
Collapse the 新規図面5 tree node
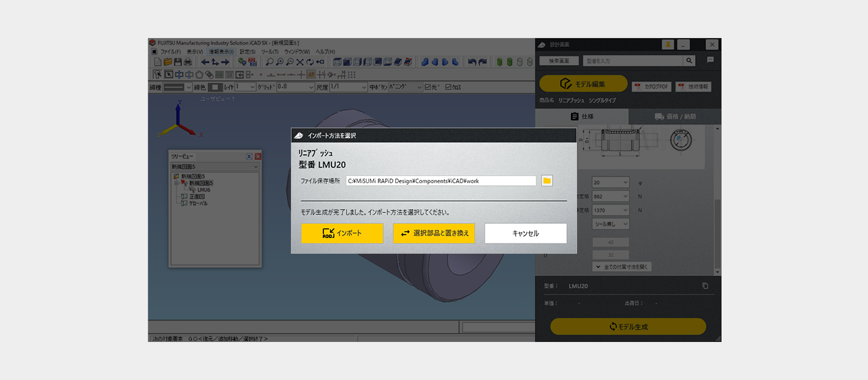point(176,183)
